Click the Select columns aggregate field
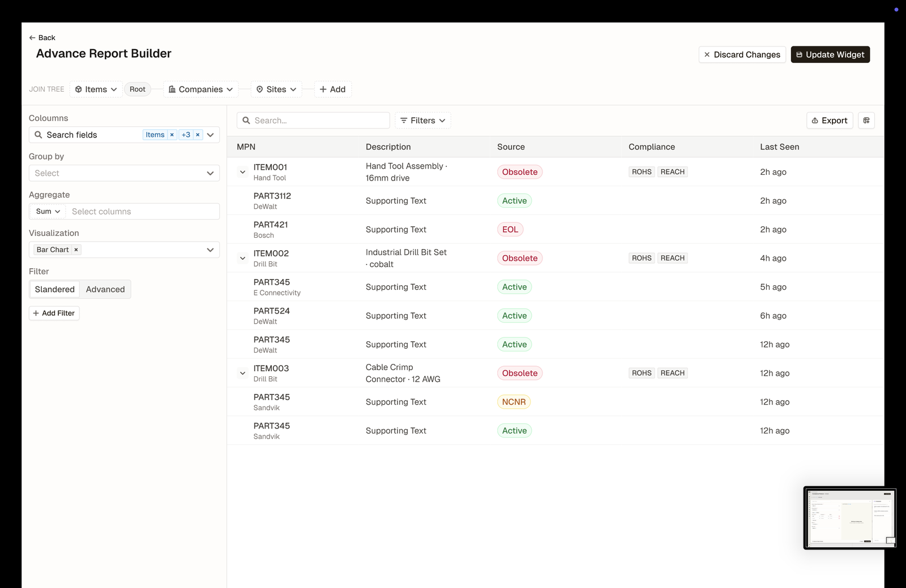The height and width of the screenshot is (588, 906). 143,211
